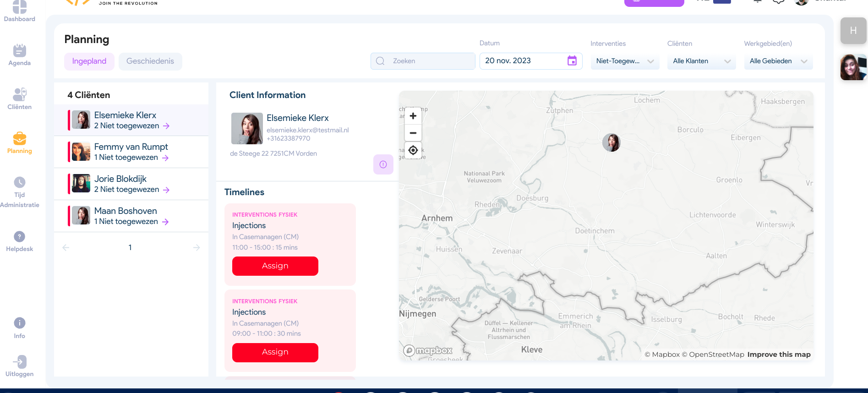Switch to the Geschiedenis tab
Screen dimensions: 868x393
tap(150, 61)
